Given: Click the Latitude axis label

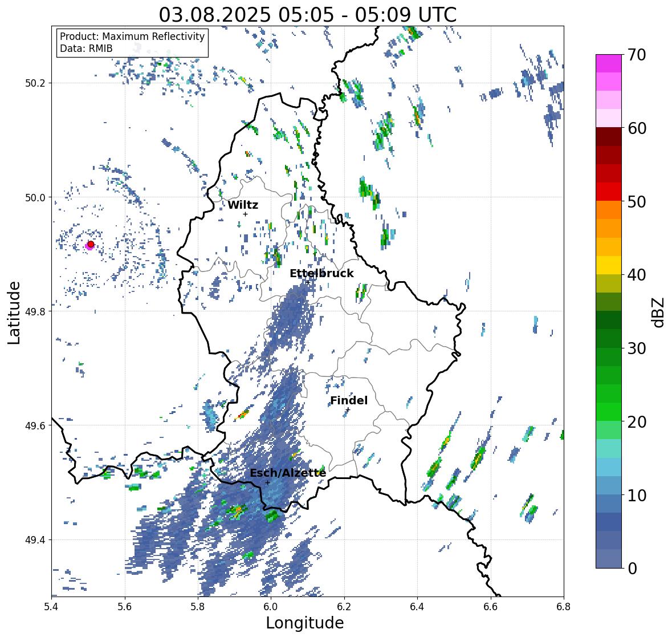Looking at the screenshot, I should tap(14, 313).
